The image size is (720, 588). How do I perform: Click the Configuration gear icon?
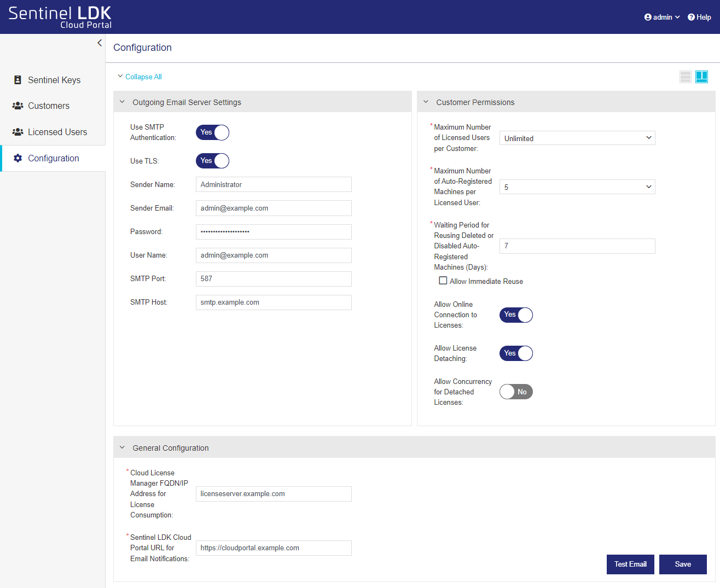(18, 158)
